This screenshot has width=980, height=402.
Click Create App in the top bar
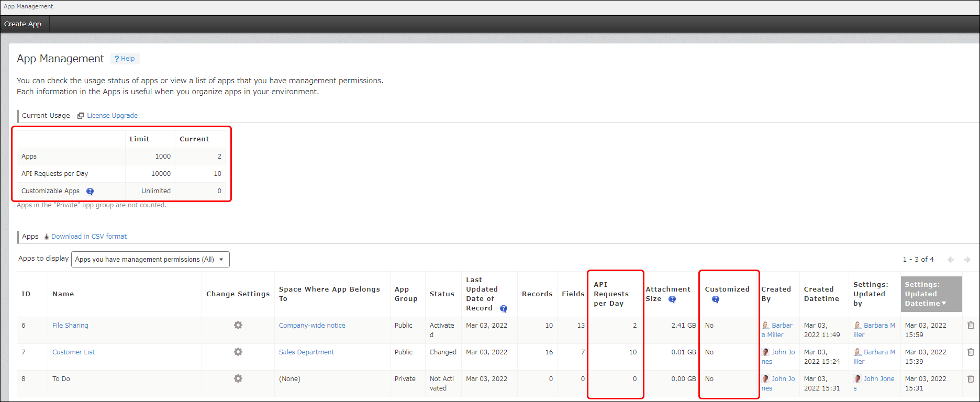point(23,24)
